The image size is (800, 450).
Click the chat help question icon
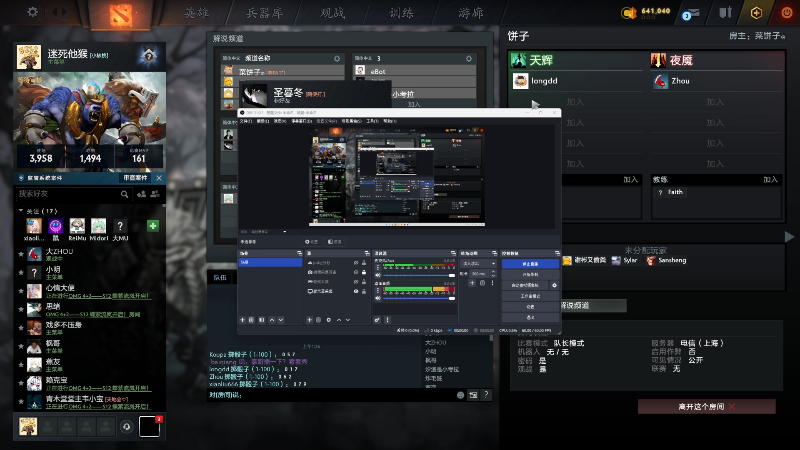486,394
